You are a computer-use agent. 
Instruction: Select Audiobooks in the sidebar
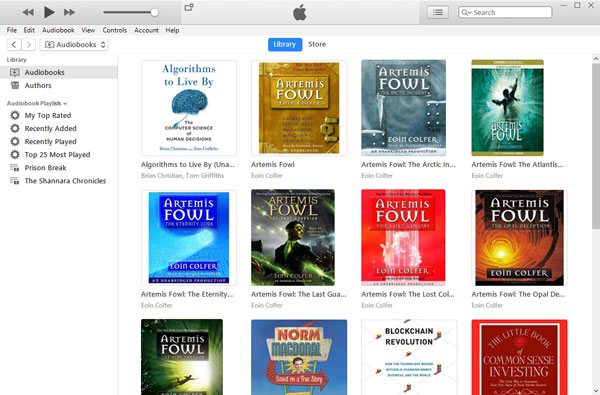click(59, 72)
